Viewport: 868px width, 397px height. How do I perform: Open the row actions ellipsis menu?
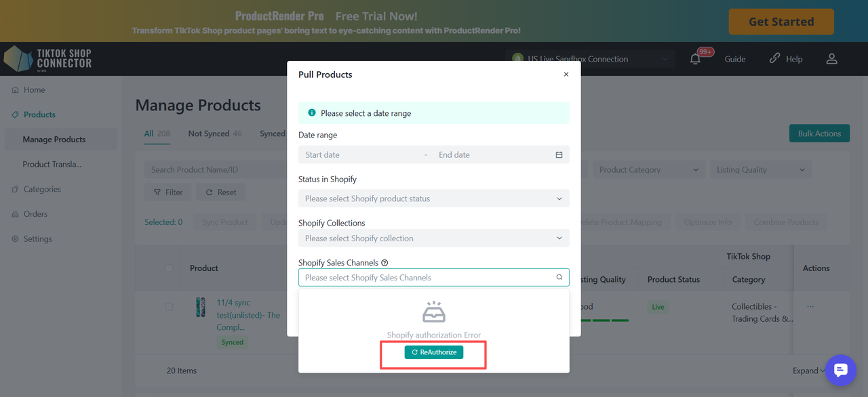(810, 307)
